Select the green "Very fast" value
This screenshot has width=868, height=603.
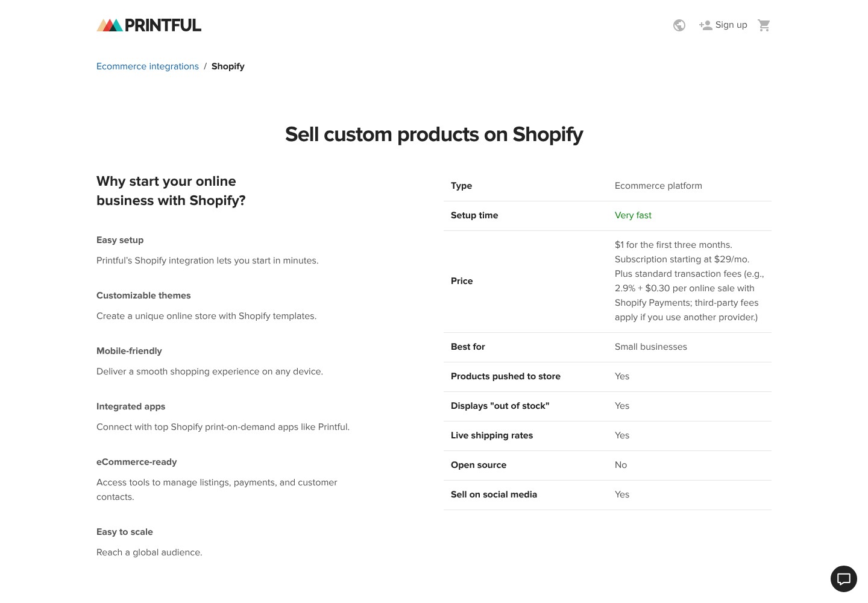(633, 215)
